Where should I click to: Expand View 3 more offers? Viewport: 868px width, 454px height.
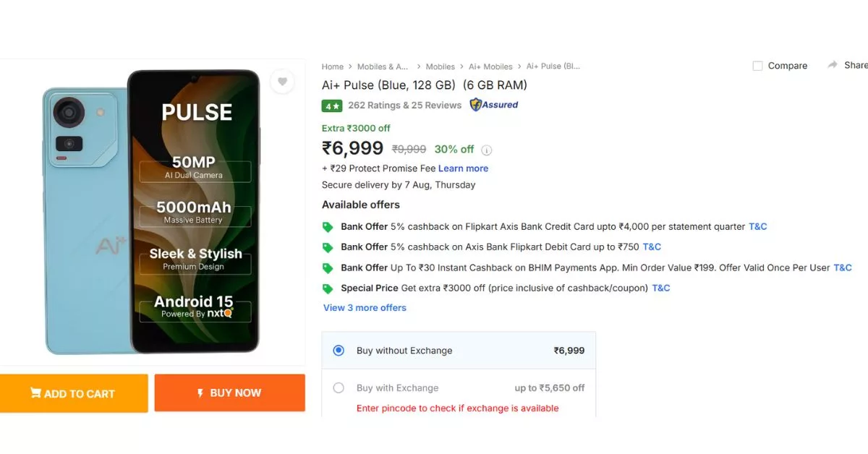click(x=365, y=307)
